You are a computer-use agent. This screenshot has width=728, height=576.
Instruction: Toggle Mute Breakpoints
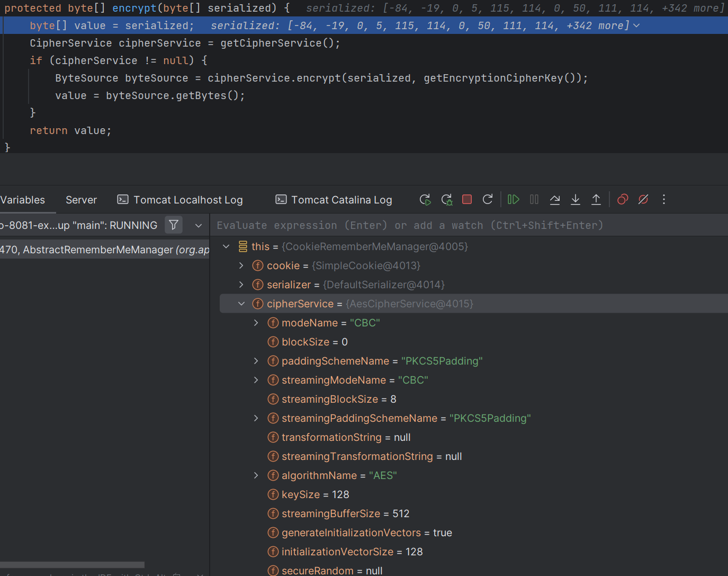tap(643, 199)
